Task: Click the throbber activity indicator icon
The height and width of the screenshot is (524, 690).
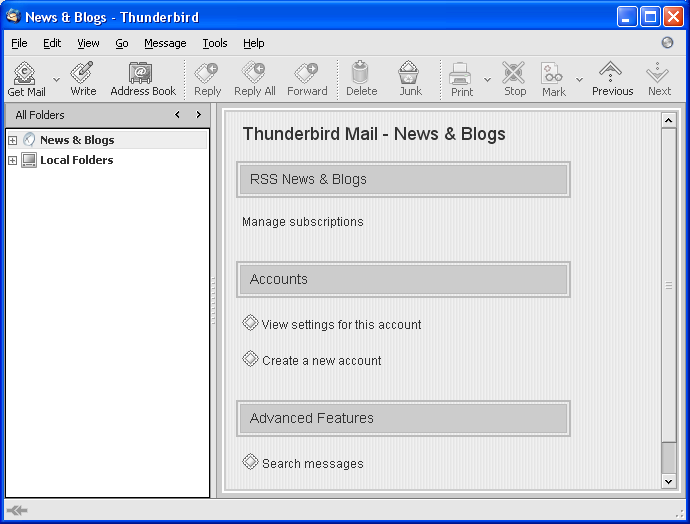Action: pos(667,42)
